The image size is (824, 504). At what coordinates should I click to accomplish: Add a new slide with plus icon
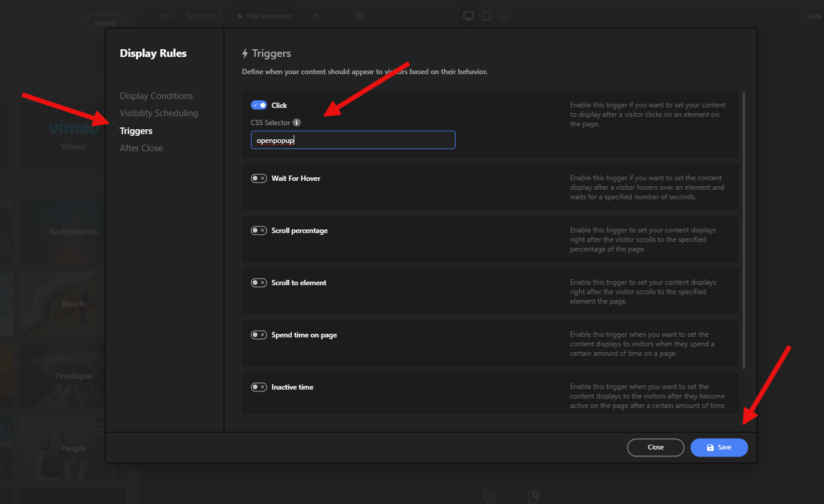click(533, 496)
